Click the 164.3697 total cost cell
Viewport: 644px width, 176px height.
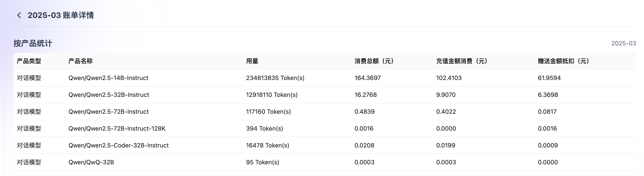click(367, 78)
